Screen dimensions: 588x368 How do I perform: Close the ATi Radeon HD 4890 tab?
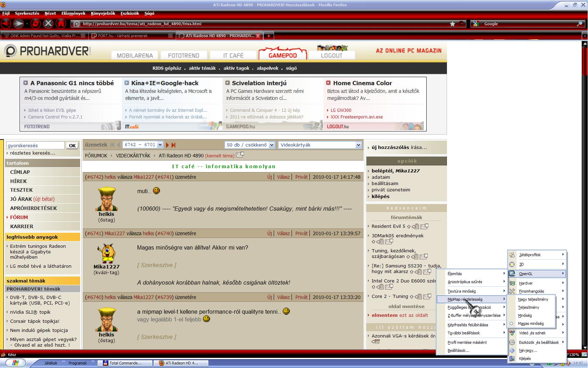click(258, 36)
